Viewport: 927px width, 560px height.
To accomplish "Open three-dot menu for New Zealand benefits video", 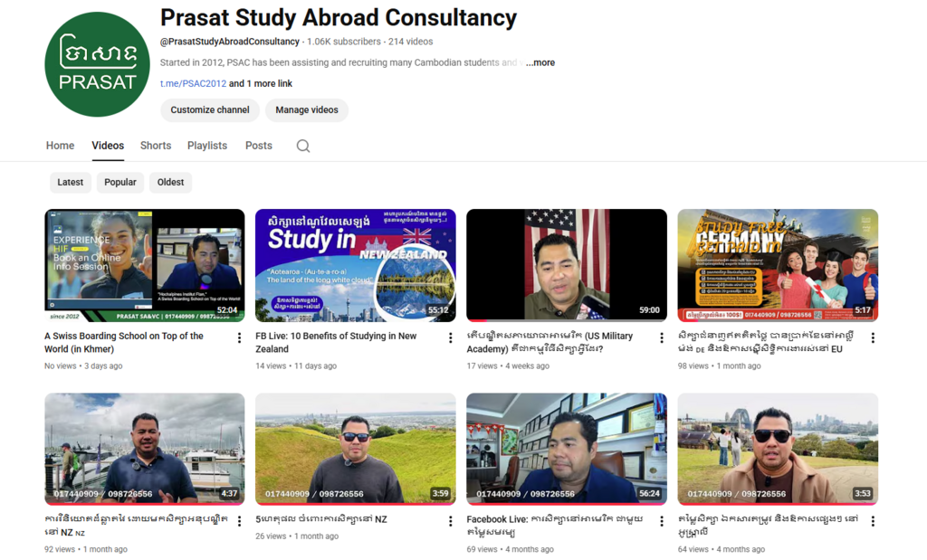I will click(x=450, y=337).
